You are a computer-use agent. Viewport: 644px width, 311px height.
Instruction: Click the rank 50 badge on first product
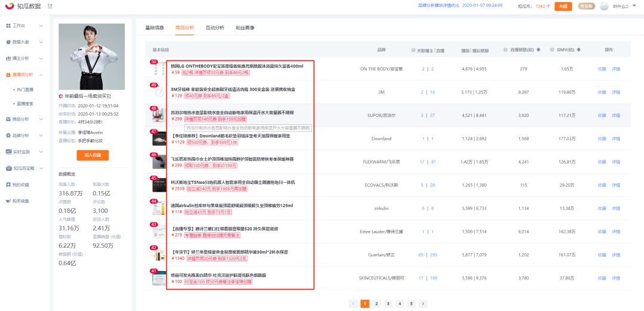pyautogui.click(x=154, y=61)
